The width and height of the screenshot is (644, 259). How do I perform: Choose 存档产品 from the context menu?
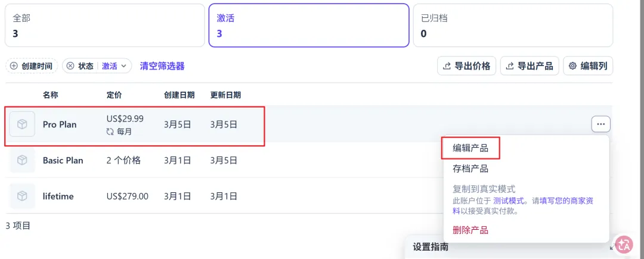pyautogui.click(x=470, y=168)
